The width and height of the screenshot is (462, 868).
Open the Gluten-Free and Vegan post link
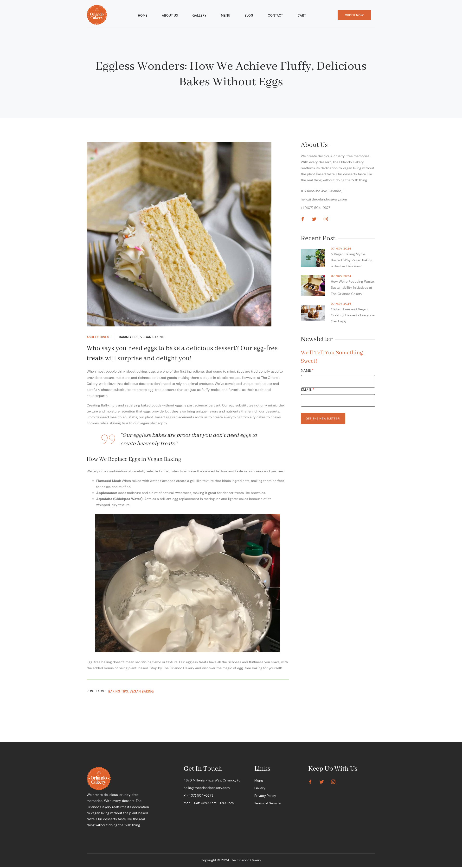coord(353,315)
